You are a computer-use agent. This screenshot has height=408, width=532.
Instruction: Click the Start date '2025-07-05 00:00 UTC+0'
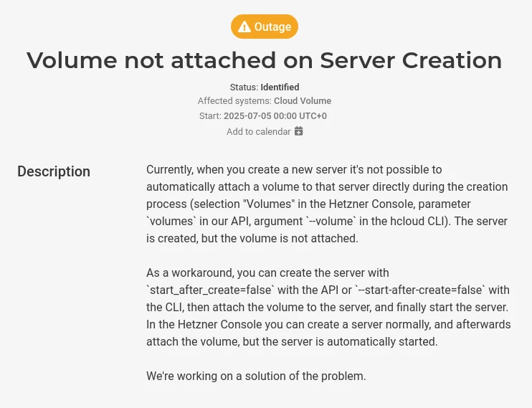[x=275, y=116]
